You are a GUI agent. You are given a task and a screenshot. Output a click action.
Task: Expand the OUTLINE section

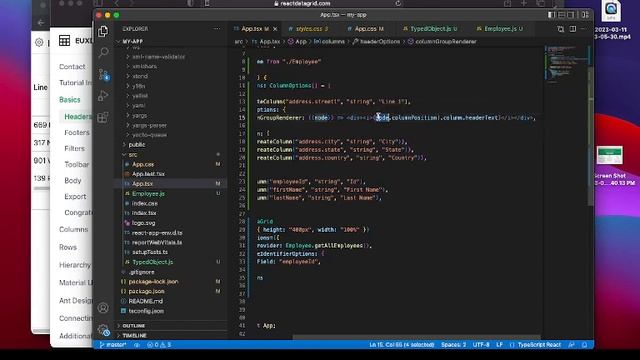click(x=171, y=326)
